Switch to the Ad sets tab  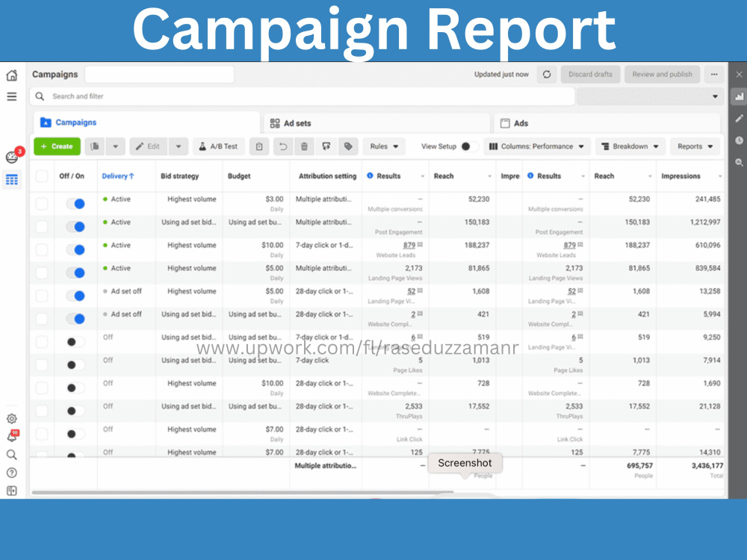pos(376,123)
